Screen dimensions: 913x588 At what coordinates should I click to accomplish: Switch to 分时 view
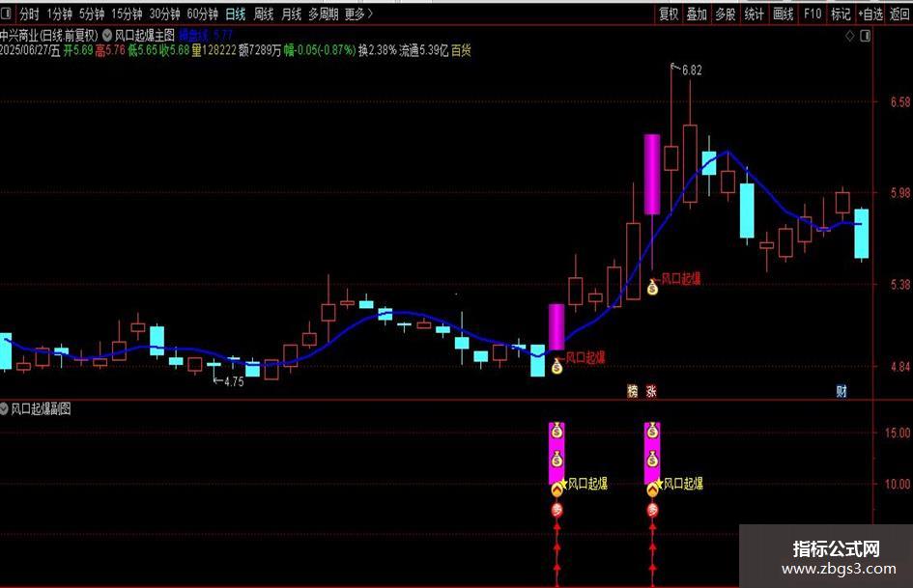tap(29, 14)
